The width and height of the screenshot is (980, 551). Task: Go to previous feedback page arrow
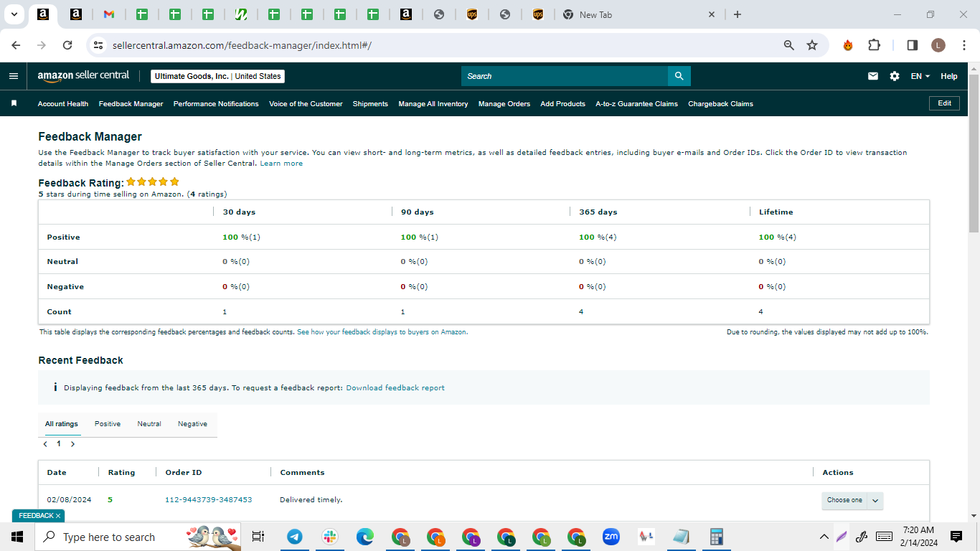pyautogui.click(x=46, y=444)
